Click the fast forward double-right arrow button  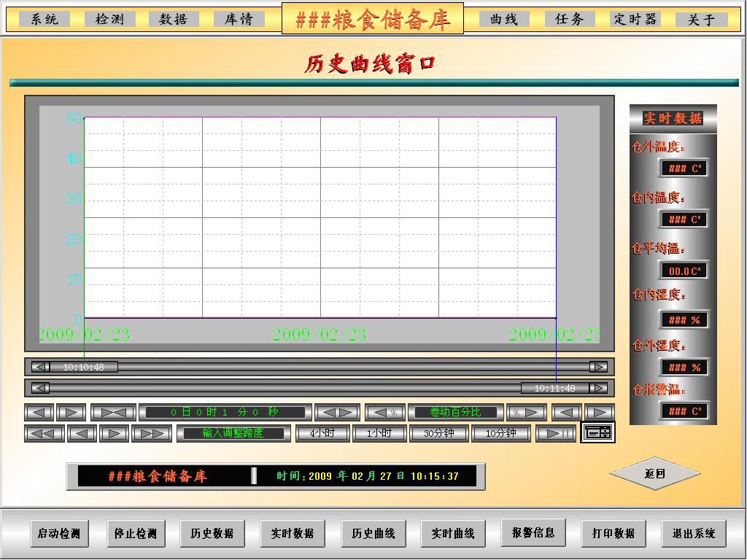(151, 434)
